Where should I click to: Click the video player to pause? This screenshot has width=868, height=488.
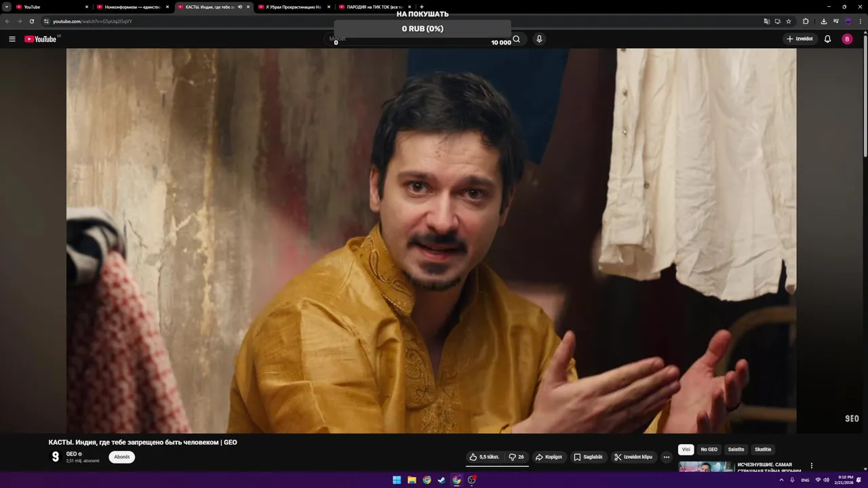tap(431, 241)
